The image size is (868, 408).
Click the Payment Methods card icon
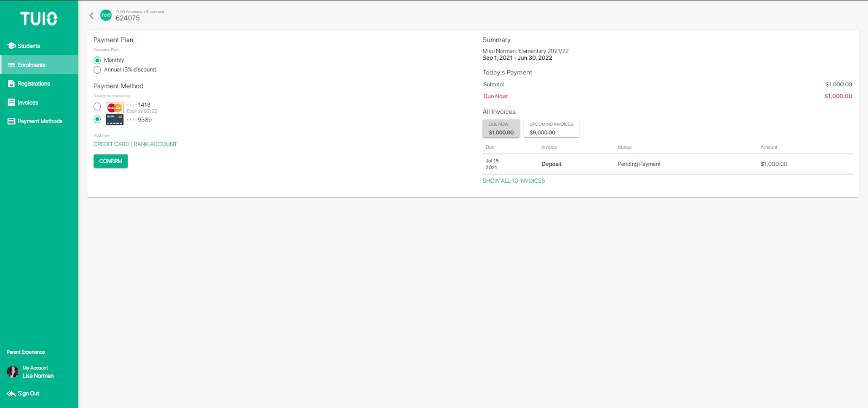11,122
